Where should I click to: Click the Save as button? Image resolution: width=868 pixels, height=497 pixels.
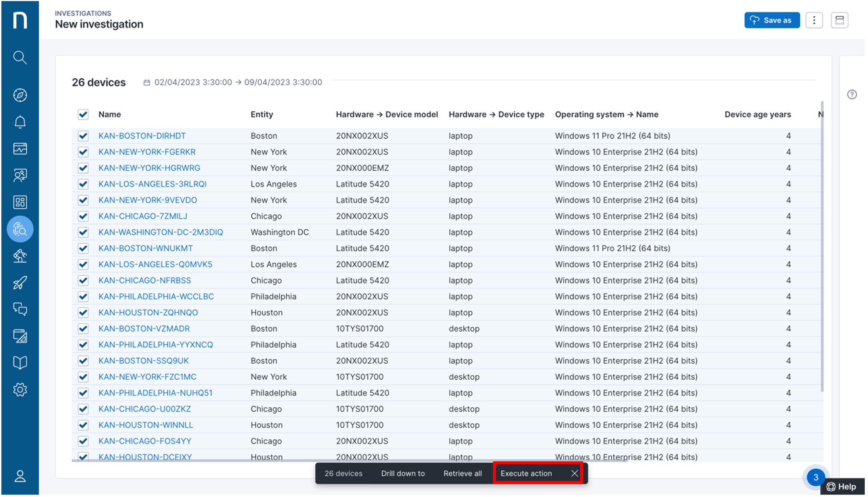point(772,20)
